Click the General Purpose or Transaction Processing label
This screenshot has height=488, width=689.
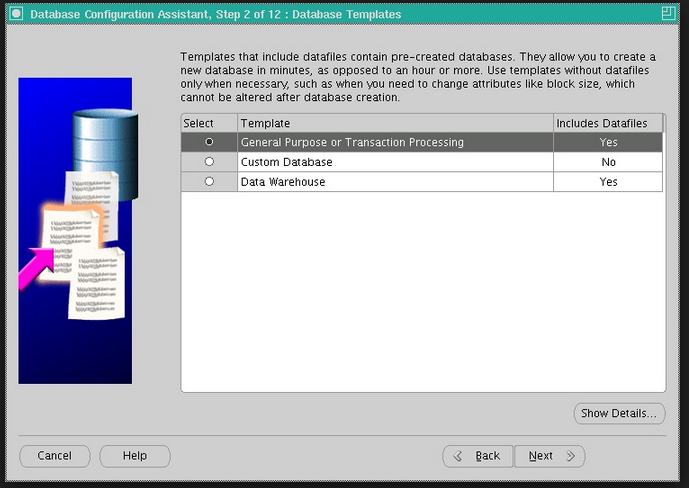[x=352, y=142]
